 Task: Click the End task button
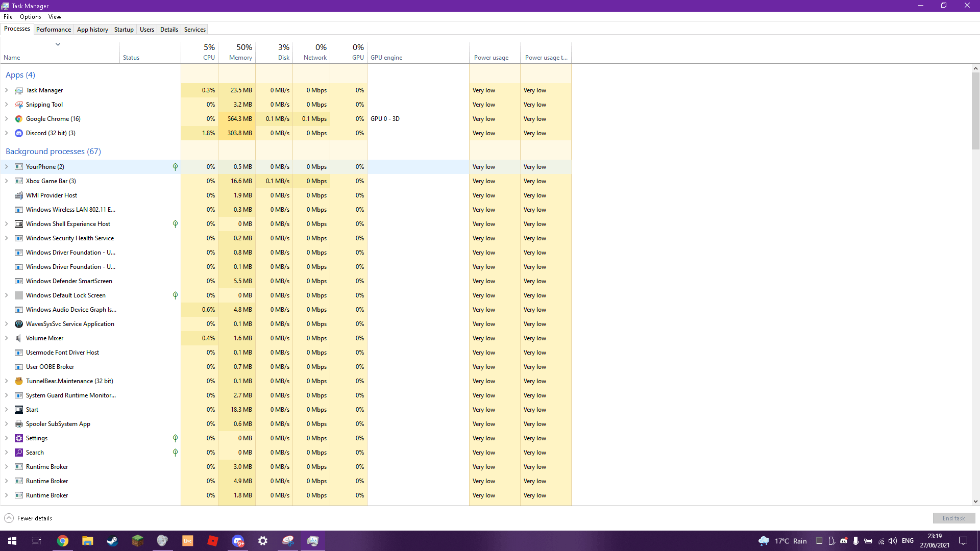click(953, 518)
